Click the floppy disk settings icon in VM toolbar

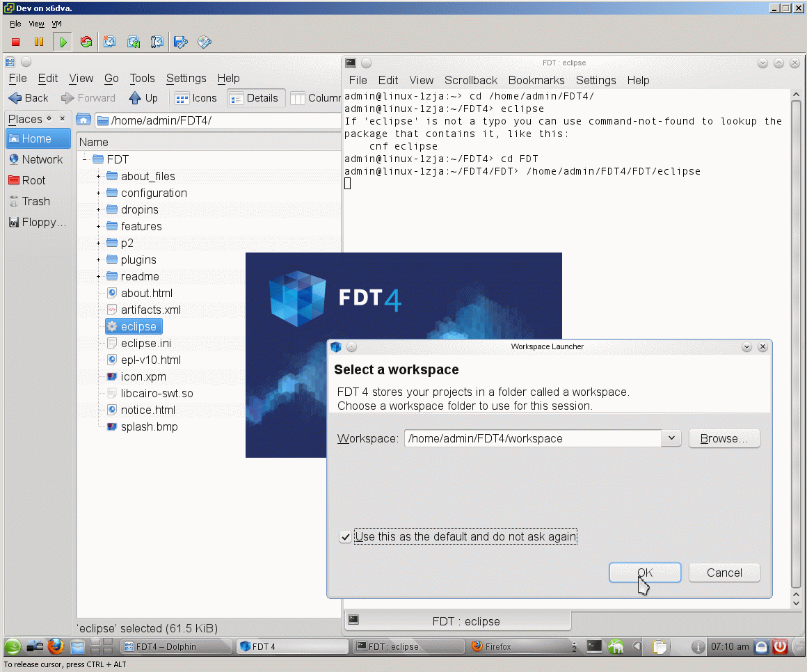(x=181, y=42)
